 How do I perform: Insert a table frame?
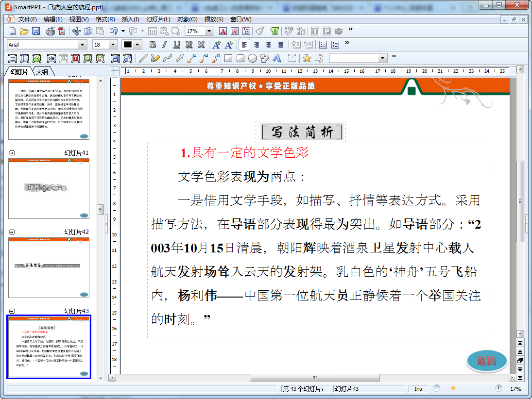tap(25, 58)
